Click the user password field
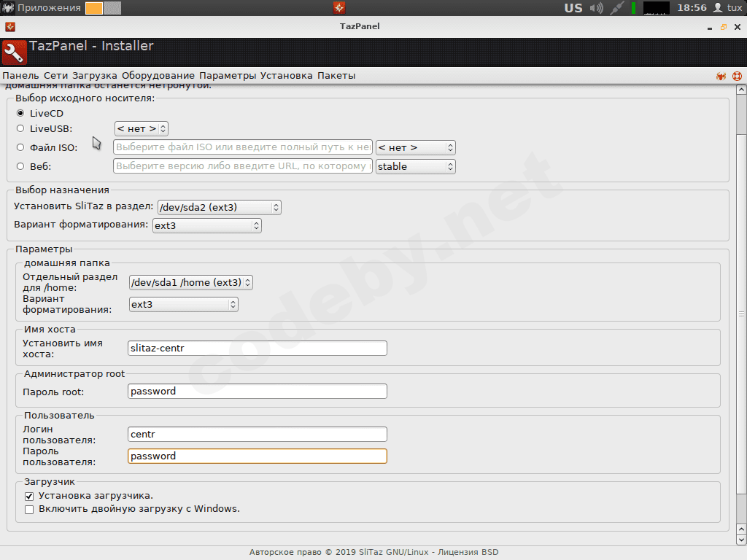Image resolution: width=747 pixels, height=560 pixels. [x=258, y=456]
